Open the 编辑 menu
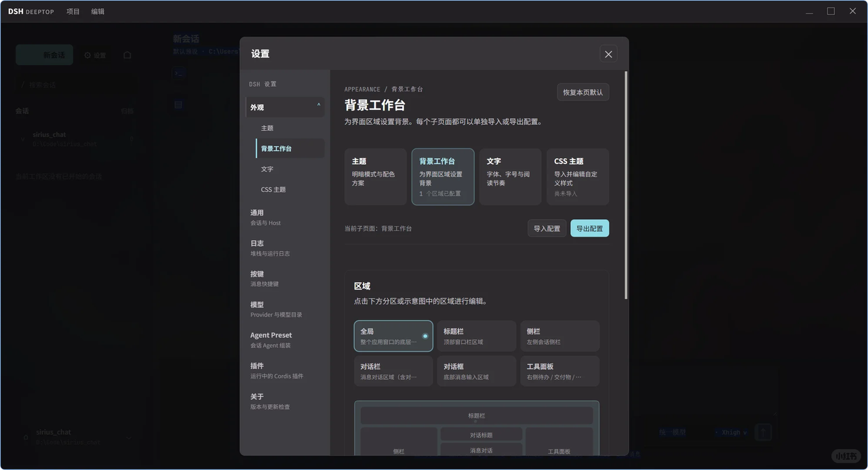Viewport: 868px width, 470px height. pos(98,12)
